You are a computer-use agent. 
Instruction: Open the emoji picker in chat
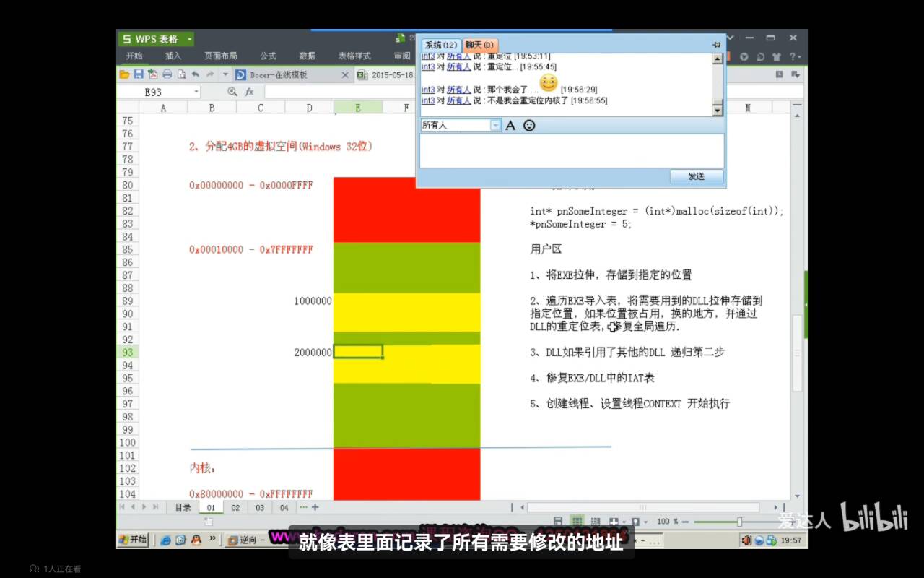coord(529,126)
